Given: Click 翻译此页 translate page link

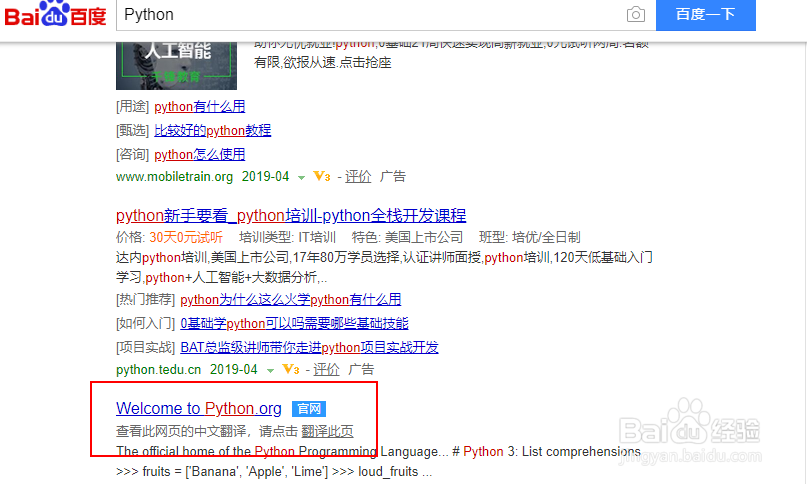Looking at the screenshot, I should (327, 431).
